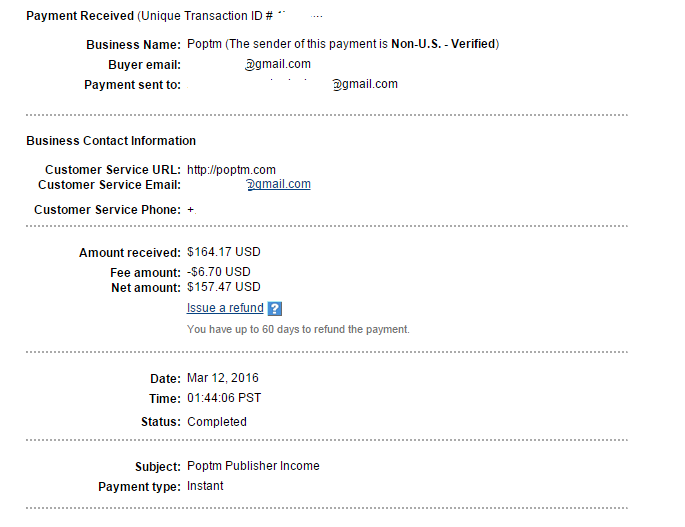Click the 01:44:06 PST time value

226,398
